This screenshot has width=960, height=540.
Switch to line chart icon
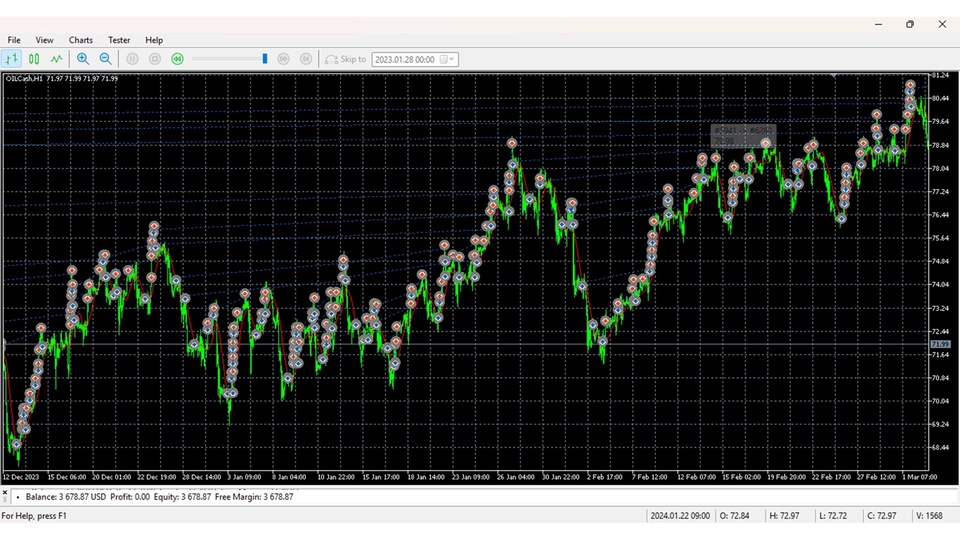pyautogui.click(x=57, y=59)
